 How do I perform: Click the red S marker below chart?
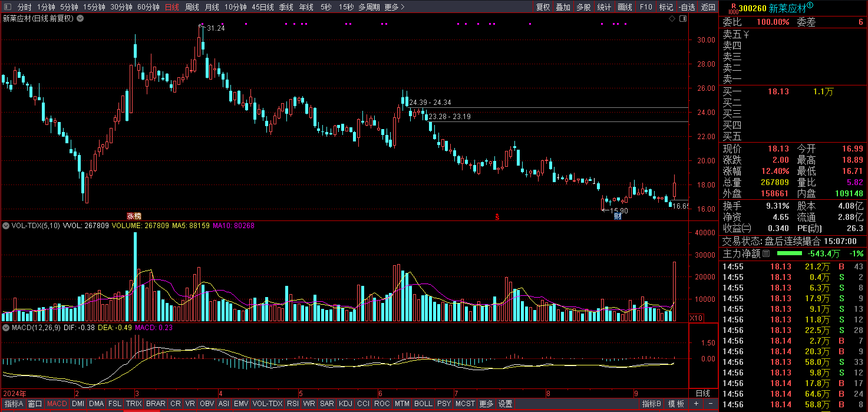pos(497,217)
